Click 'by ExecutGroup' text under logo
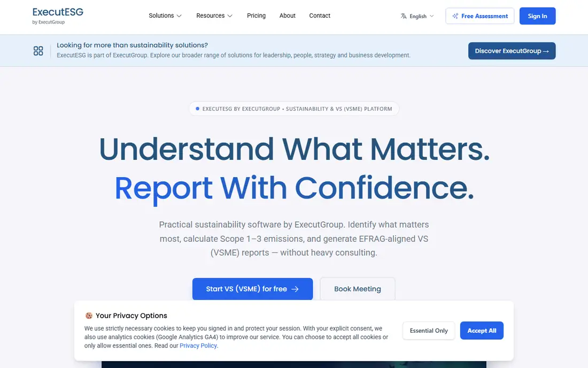Image resolution: width=588 pixels, height=368 pixels. click(48, 22)
